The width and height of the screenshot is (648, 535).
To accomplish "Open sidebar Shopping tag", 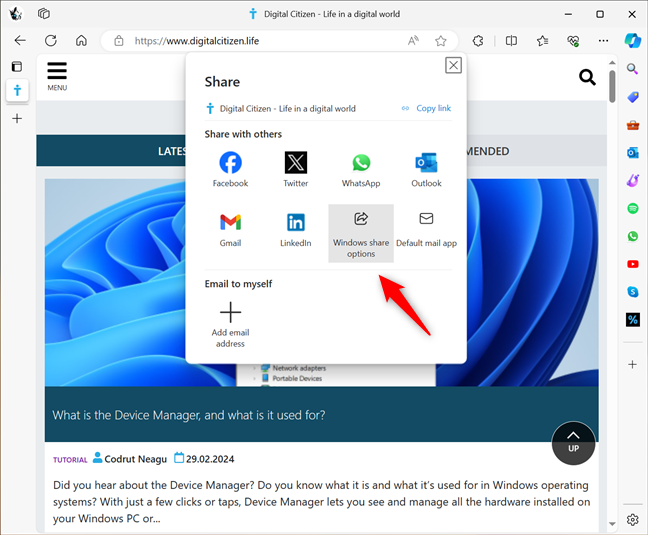I will (x=632, y=97).
